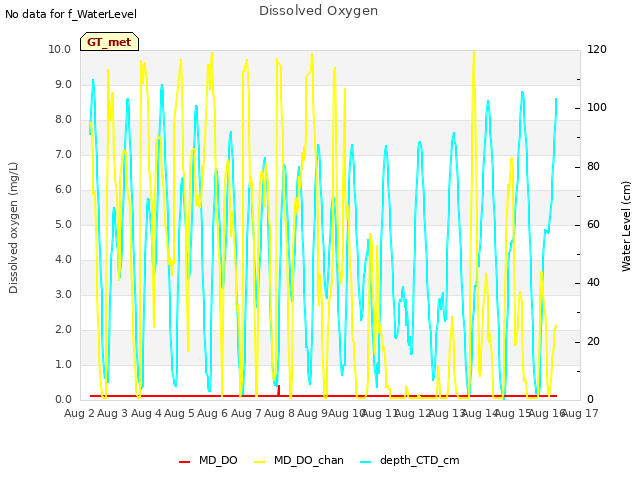
Task: Click the 4.0 left axis value
Action: coord(63,260)
